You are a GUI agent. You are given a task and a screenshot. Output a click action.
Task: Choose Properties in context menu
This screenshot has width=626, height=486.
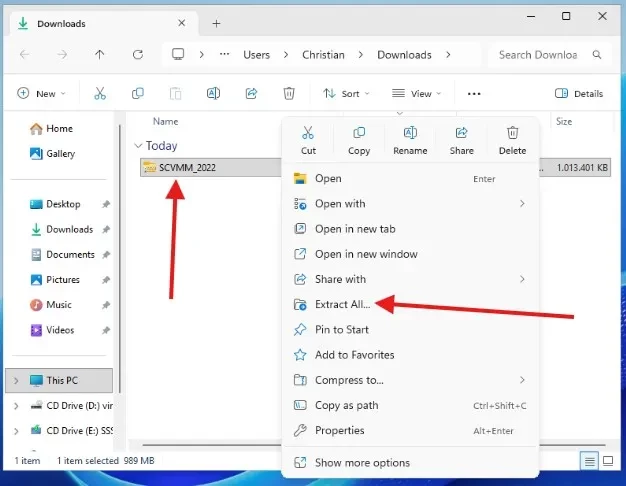410,430
